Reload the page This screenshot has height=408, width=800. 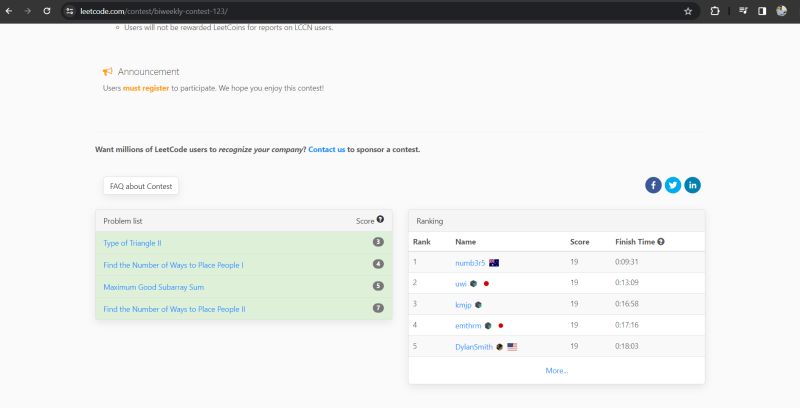[46, 11]
